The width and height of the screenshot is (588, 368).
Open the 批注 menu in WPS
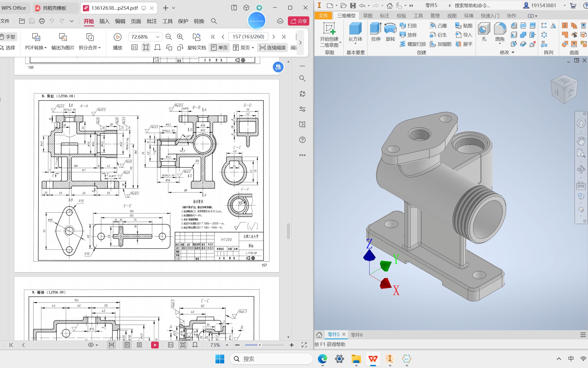(x=152, y=21)
